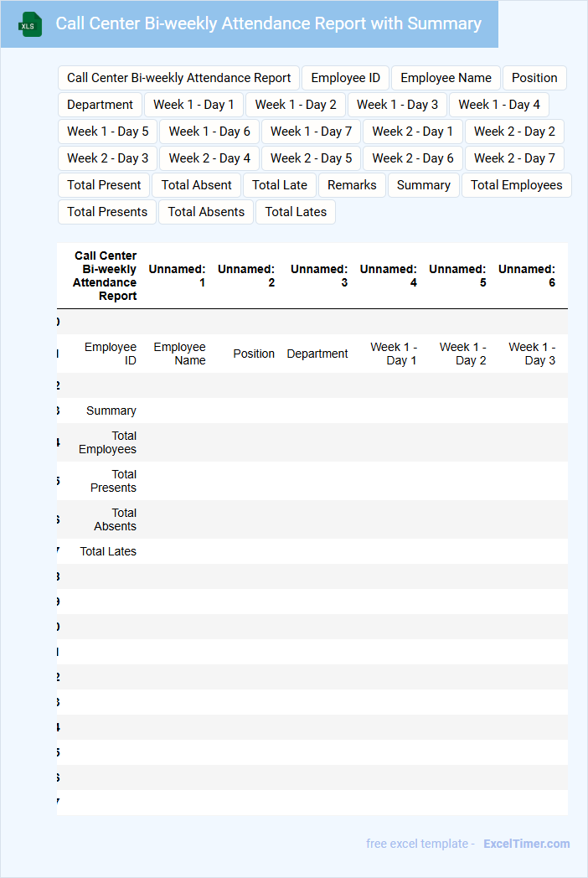
Task: Click the 'Unnamed: 3' column header
Action: point(317,276)
